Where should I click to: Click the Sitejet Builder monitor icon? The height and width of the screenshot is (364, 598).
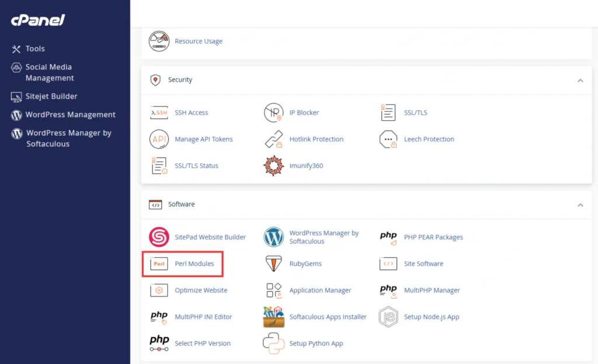pyautogui.click(x=16, y=97)
